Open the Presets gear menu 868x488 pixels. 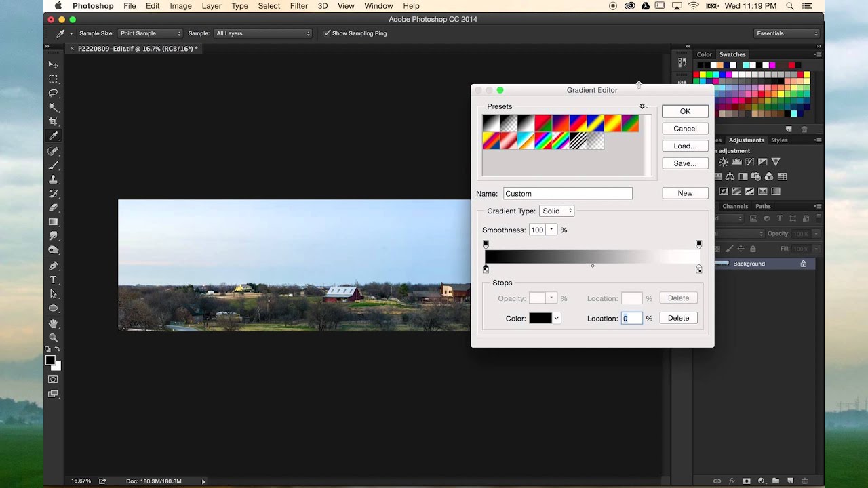click(643, 106)
